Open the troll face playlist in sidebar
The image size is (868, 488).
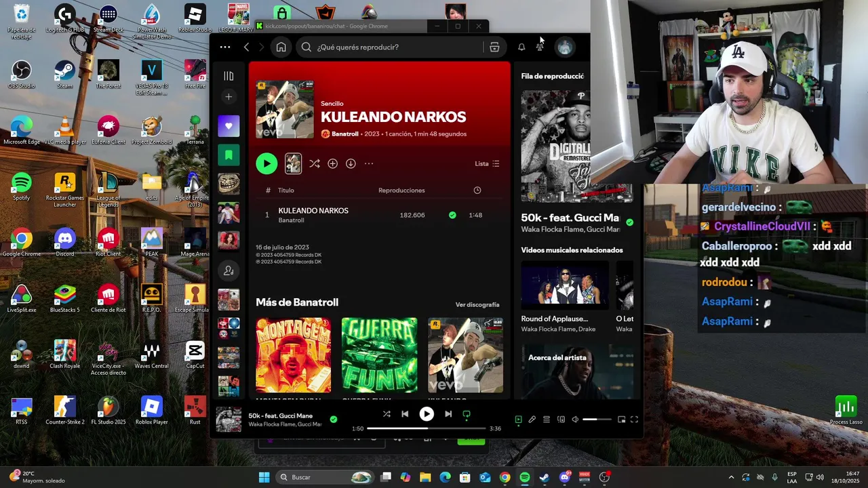point(229,184)
